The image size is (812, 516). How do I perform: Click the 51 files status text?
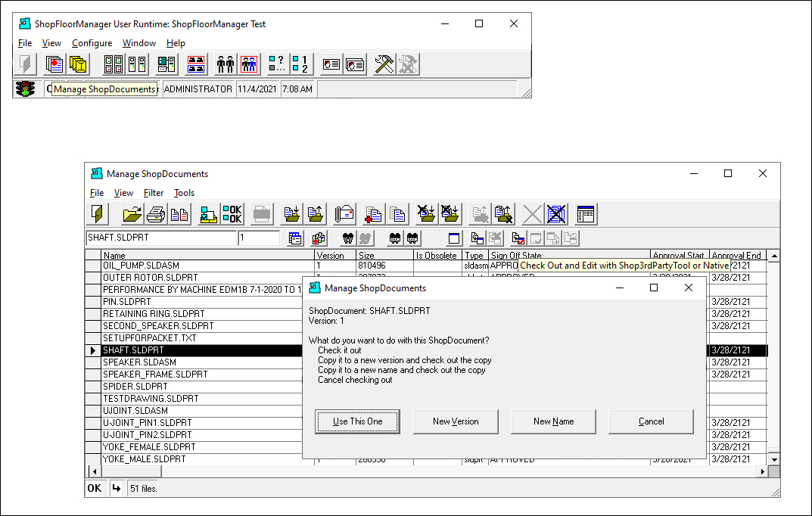pyautogui.click(x=144, y=488)
